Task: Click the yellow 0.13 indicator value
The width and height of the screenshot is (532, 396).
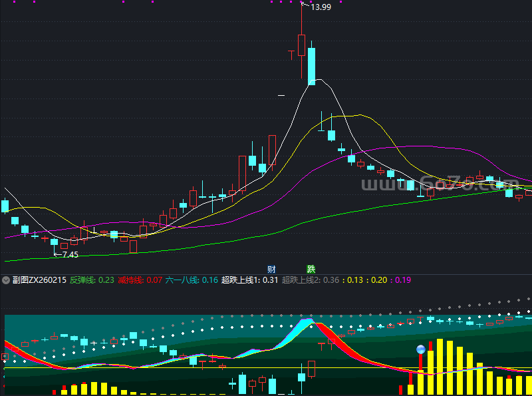Action: coord(357,280)
